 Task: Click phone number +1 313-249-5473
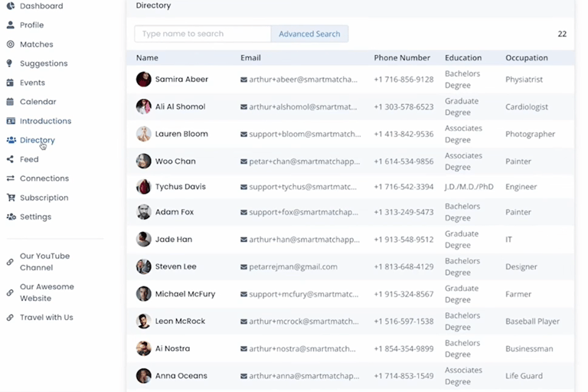tap(403, 212)
